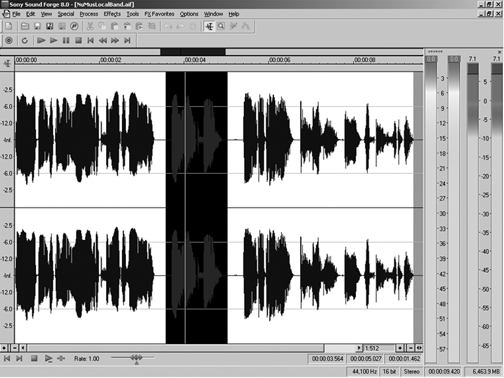
Task: Select the Magnify tool icon
Action: (x=221, y=26)
